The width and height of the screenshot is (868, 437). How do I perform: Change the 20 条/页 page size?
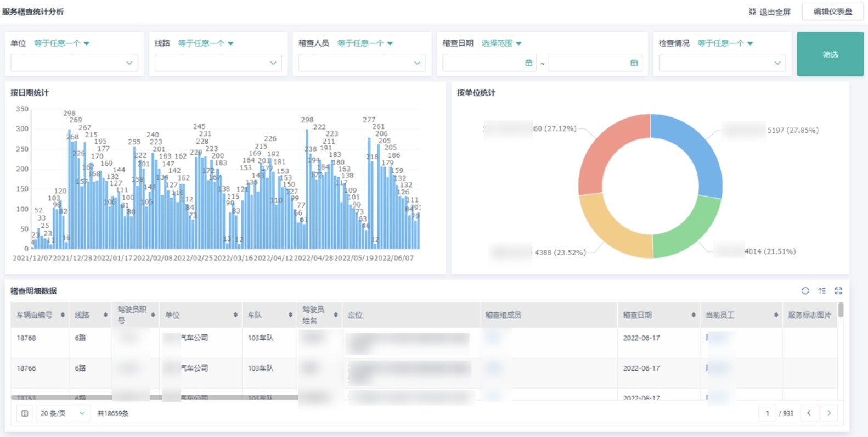coord(62,413)
